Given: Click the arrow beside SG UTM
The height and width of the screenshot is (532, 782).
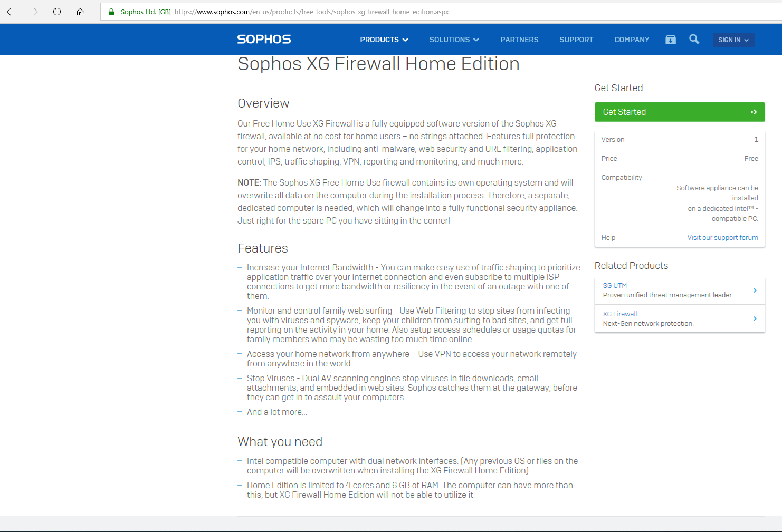Looking at the screenshot, I should pos(755,291).
